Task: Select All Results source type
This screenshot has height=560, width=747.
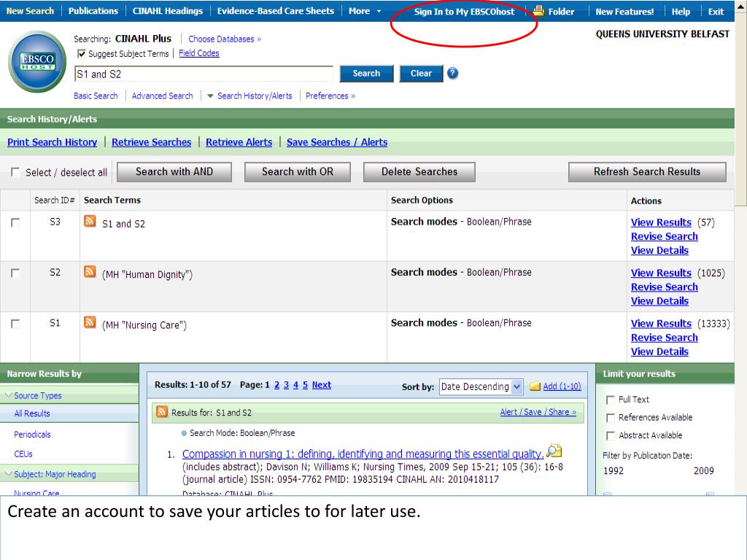Action: pos(32,413)
